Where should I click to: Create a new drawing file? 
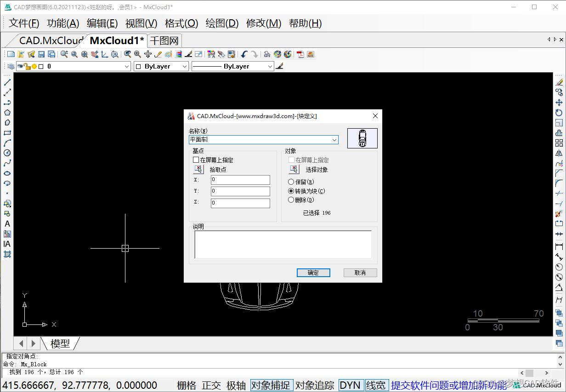(11, 54)
